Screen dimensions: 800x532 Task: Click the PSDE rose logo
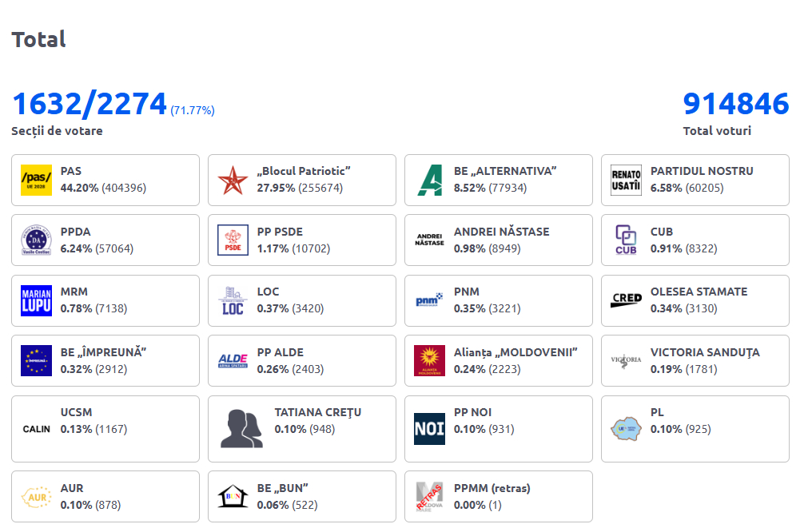coord(233,240)
